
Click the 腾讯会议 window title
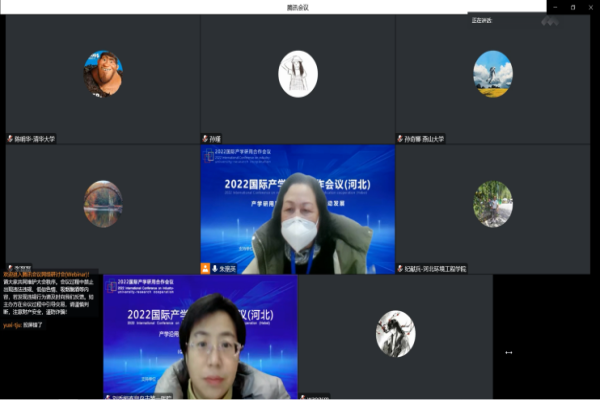tap(299, 6)
